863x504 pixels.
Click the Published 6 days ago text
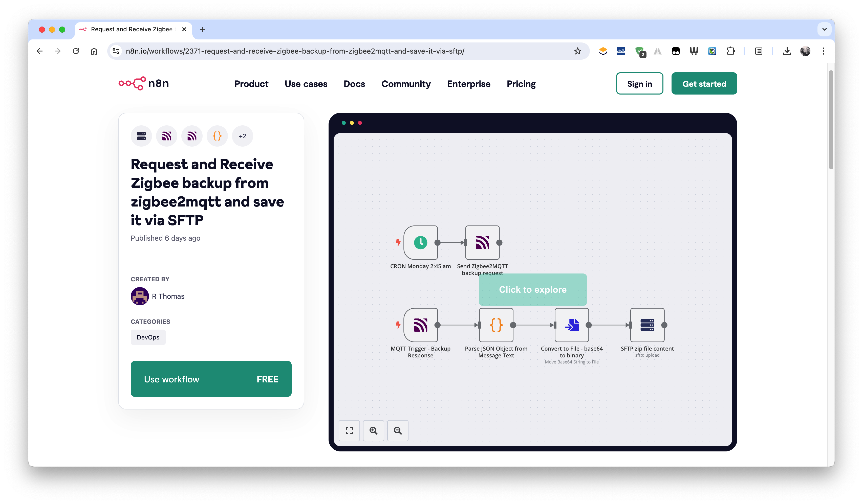pos(165,238)
